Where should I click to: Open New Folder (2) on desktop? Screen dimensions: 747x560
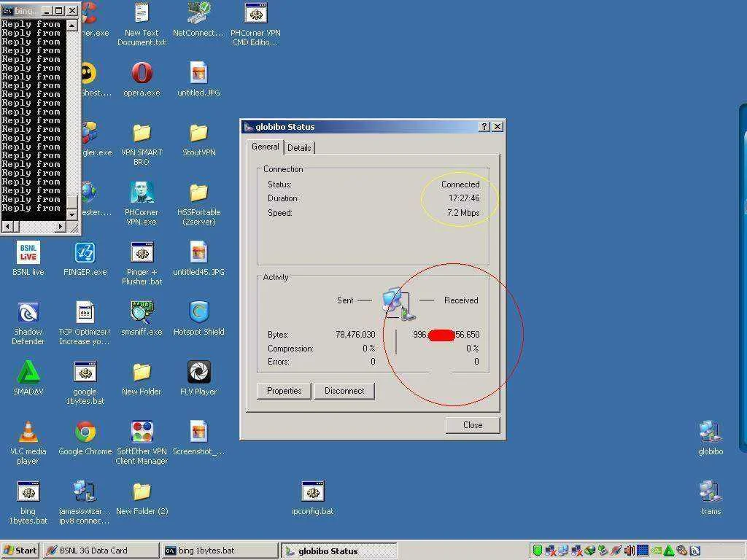pyautogui.click(x=142, y=497)
